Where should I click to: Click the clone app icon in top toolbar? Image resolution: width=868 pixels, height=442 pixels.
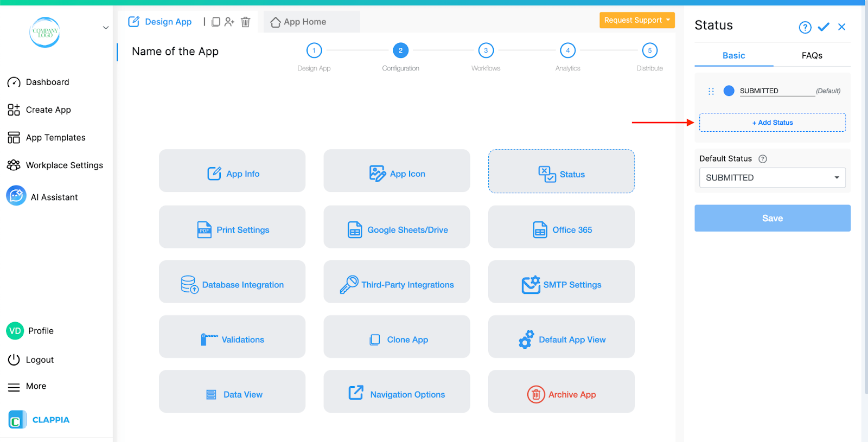(x=216, y=22)
